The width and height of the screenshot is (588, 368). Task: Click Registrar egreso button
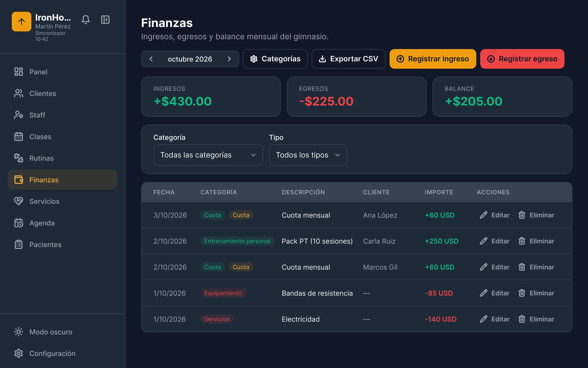pyautogui.click(x=522, y=59)
